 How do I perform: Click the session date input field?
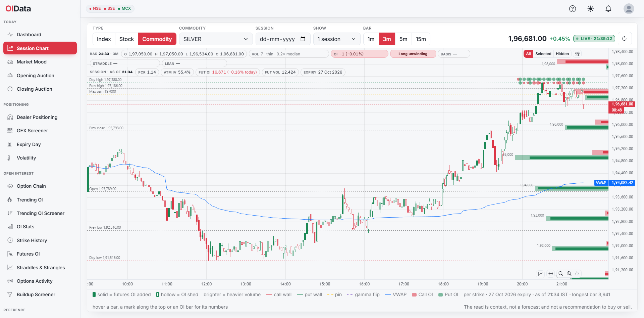pos(283,39)
